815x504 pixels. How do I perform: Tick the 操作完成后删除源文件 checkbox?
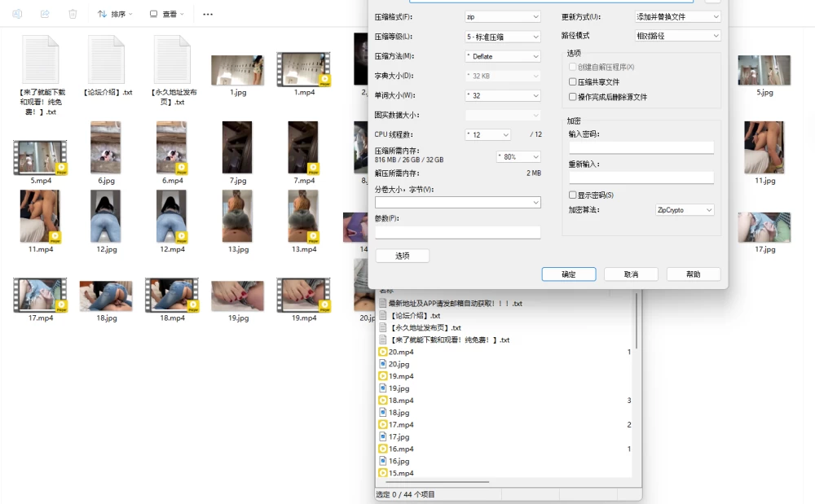[x=572, y=97]
